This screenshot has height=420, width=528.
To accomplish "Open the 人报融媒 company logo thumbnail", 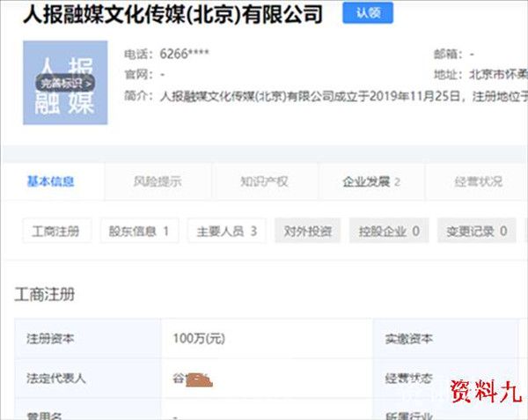I will [x=65, y=83].
